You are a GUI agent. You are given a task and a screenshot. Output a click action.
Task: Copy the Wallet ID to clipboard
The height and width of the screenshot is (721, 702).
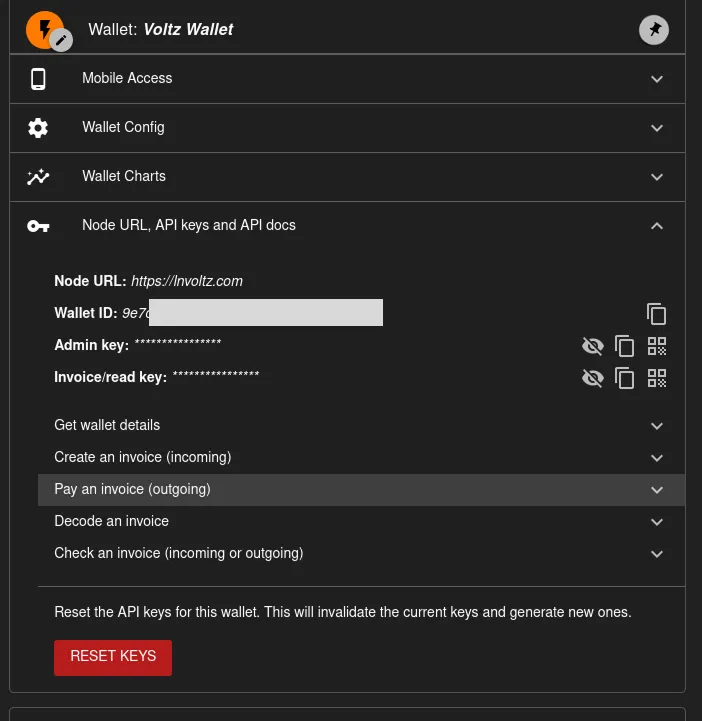[656, 314]
